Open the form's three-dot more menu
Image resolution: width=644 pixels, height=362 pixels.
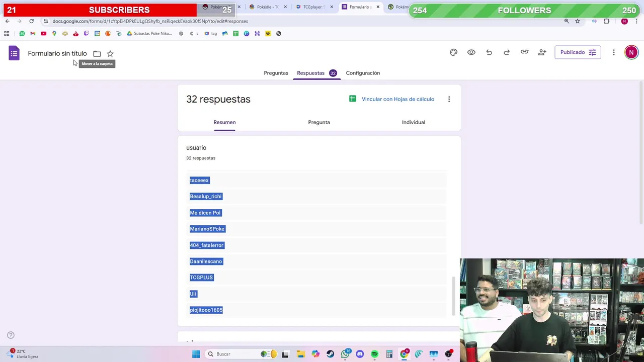click(614, 52)
